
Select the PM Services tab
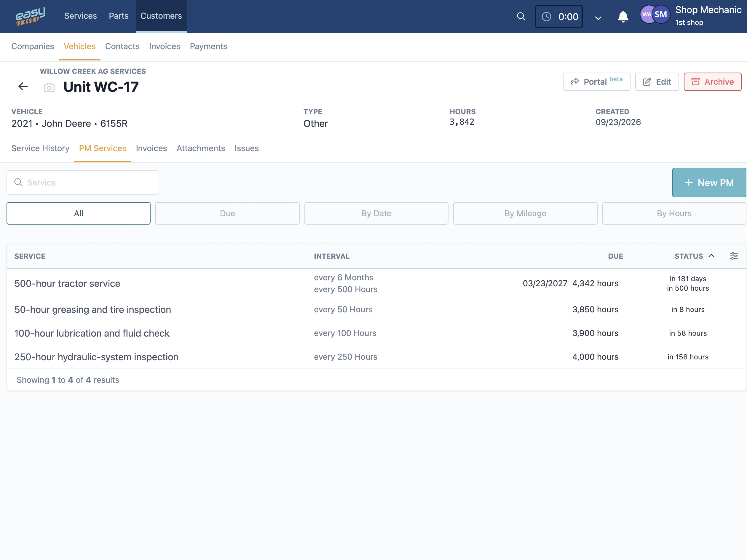(103, 148)
